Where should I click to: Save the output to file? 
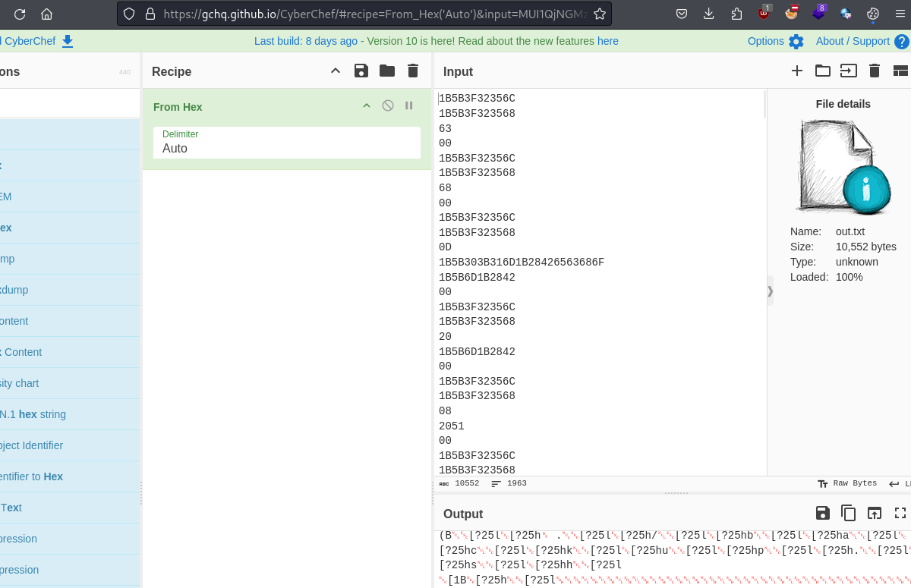coord(823,513)
